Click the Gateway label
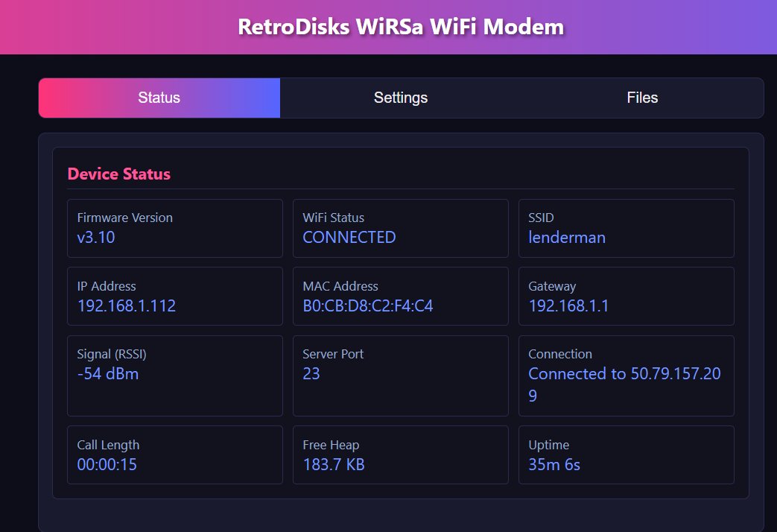Image resolution: width=777 pixels, height=532 pixels. (552, 286)
